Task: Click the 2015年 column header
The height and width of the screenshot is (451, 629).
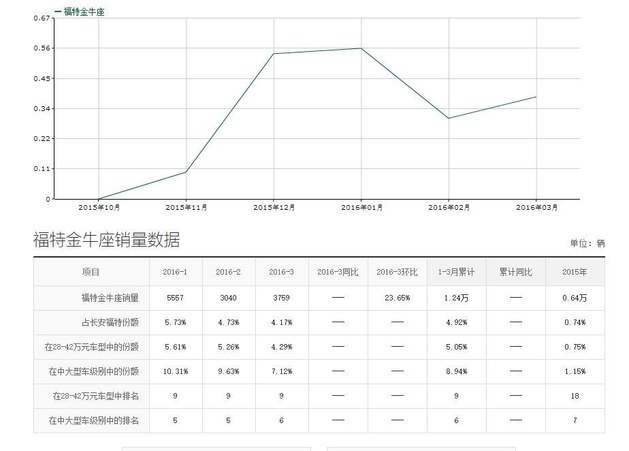Action: (574, 272)
